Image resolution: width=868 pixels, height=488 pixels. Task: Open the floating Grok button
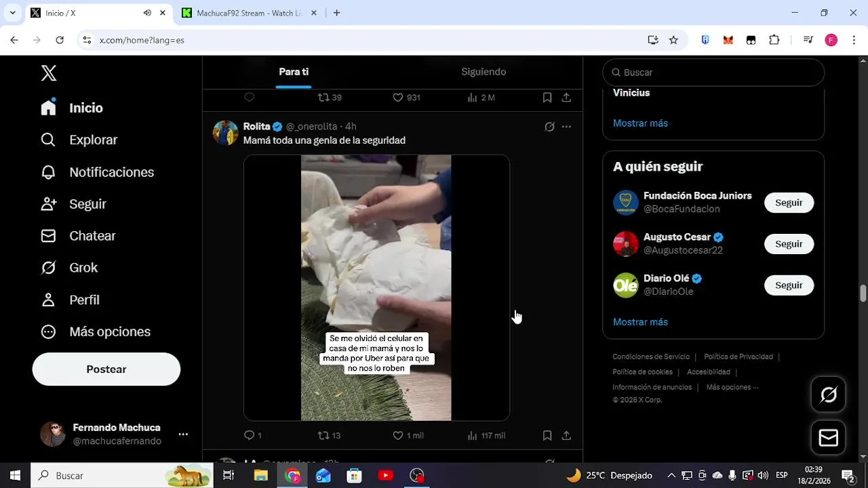(828, 394)
